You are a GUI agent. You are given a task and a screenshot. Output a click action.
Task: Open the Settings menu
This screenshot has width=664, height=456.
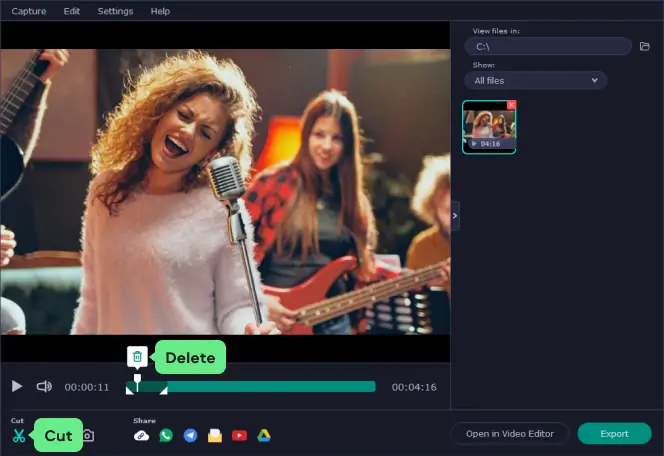[x=115, y=11]
